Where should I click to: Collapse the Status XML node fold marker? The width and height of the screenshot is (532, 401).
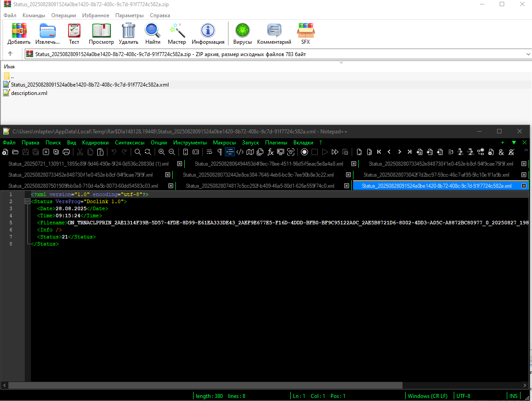[27, 201]
